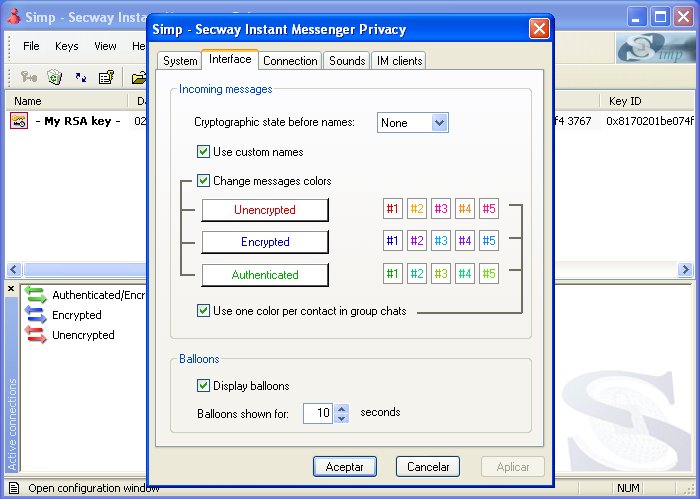
Task: Click the key properties list toolbar icon
Action: point(106,77)
